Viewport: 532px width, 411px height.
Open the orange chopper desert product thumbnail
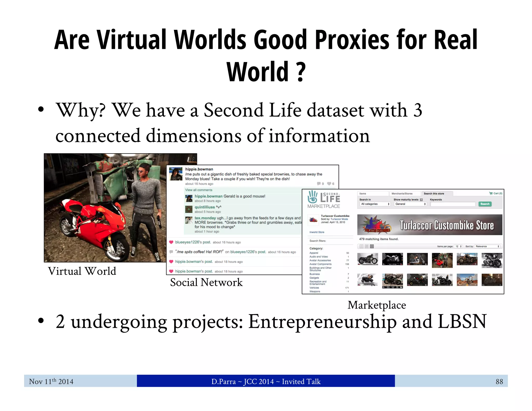point(467,280)
